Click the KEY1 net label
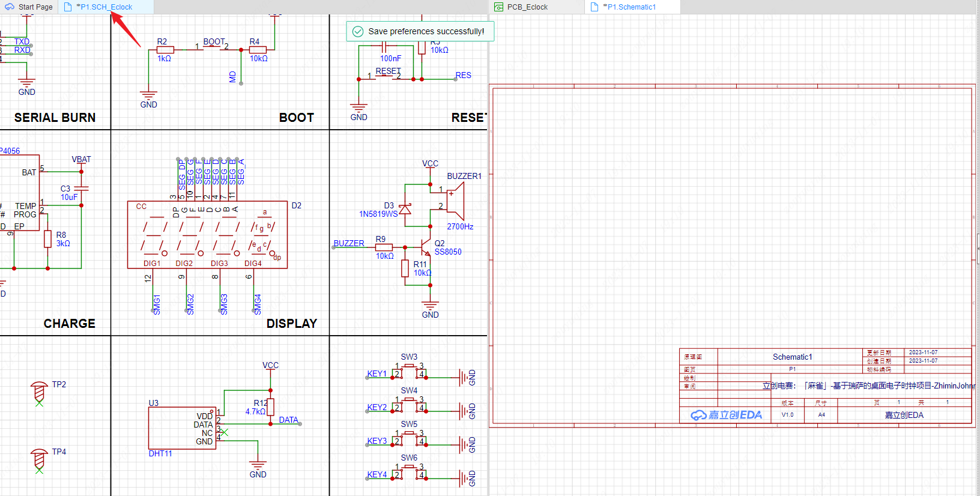980x496 pixels. [377, 374]
